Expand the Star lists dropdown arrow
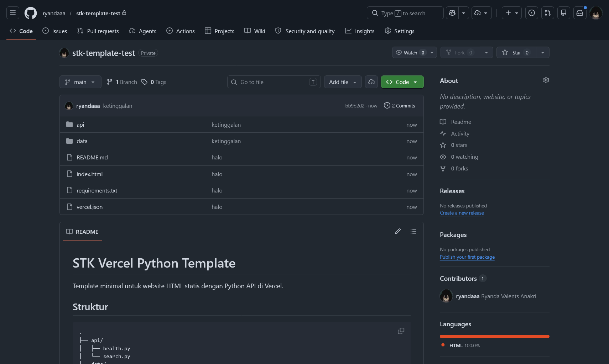Screen dimensions: 609x364 tap(543, 52)
